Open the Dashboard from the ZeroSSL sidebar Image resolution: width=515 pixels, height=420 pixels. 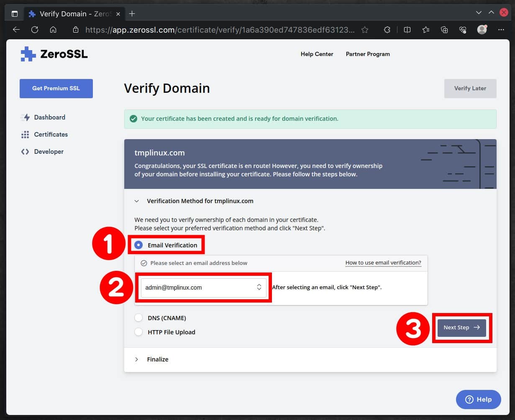pos(49,117)
